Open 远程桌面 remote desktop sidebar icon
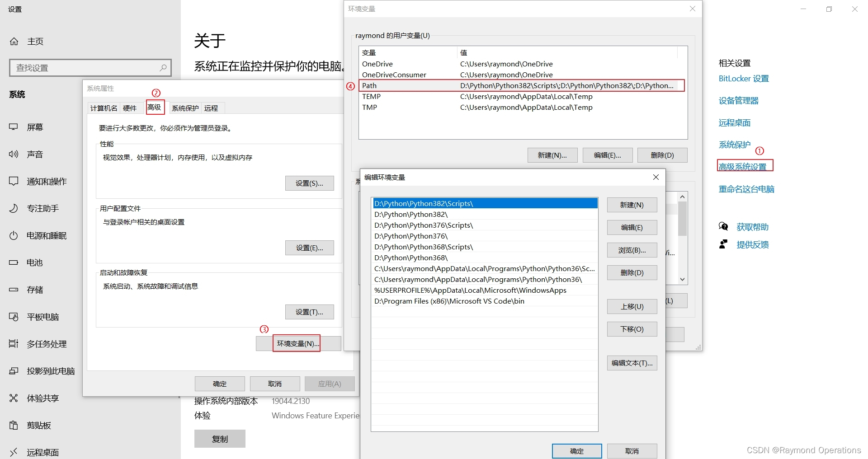 [x=14, y=452]
